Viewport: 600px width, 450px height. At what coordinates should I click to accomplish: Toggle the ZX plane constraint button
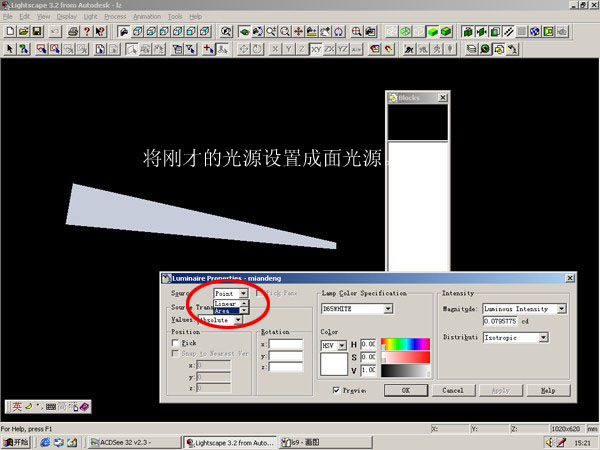(x=329, y=49)
